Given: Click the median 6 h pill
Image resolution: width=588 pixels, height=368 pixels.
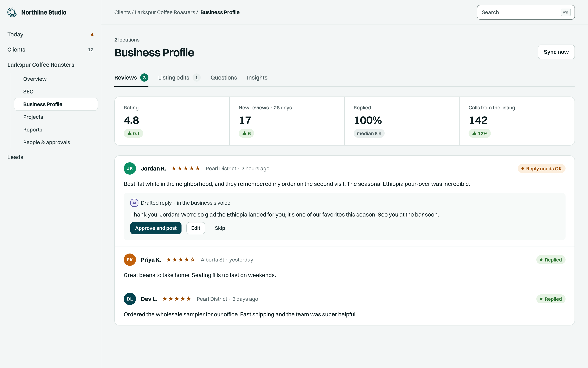Looking at the screenshot, I should click(x=369, y=133).
